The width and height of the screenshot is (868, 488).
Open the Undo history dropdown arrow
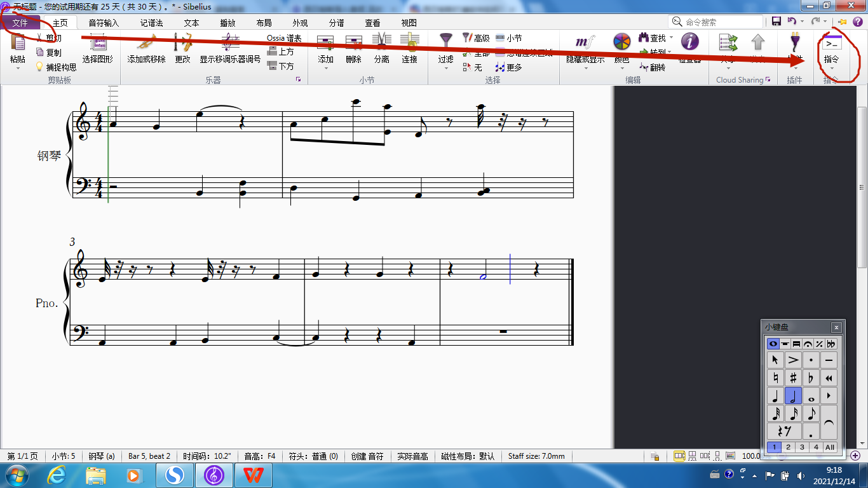(x=802, y=22)
